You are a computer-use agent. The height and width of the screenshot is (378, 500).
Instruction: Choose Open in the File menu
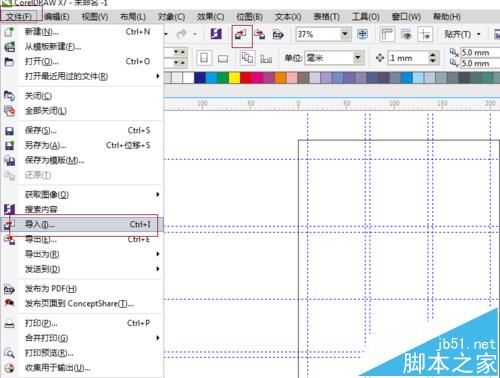pos(82,61)
